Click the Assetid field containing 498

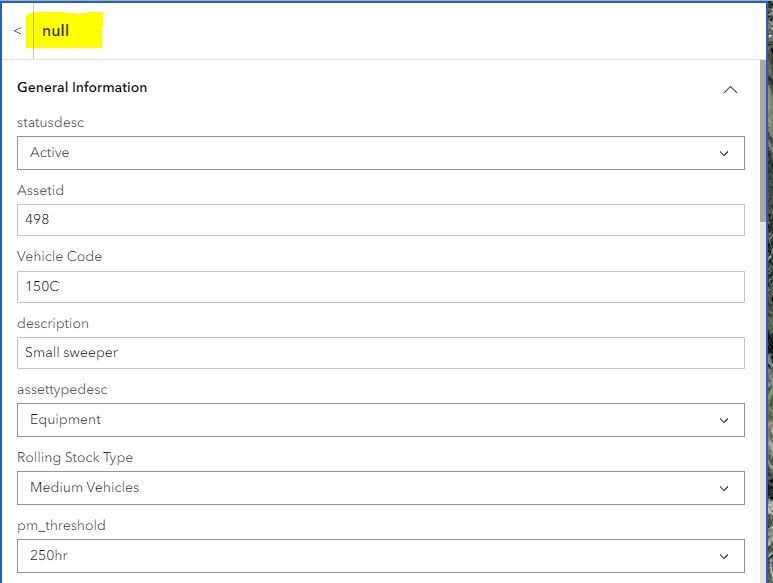pos(380,220)
